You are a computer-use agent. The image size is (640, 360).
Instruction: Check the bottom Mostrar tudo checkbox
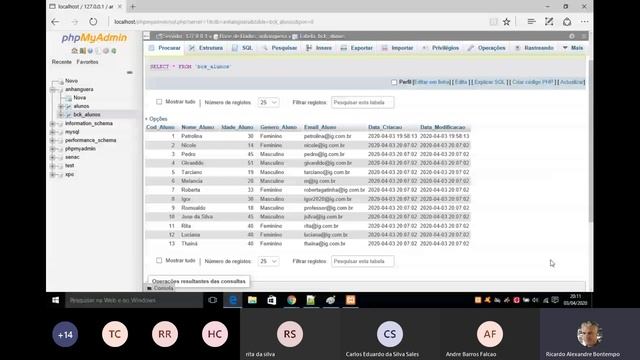click(x=159, y=260)
